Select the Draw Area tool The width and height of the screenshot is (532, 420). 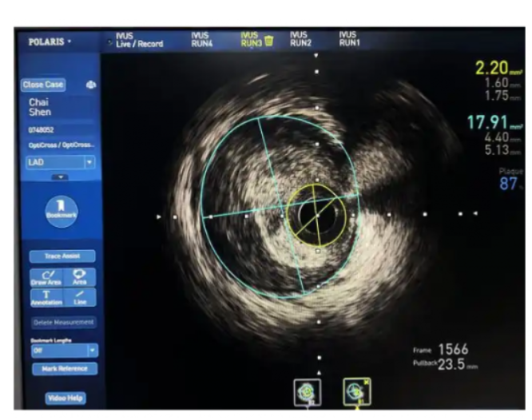tap(46, 277)
